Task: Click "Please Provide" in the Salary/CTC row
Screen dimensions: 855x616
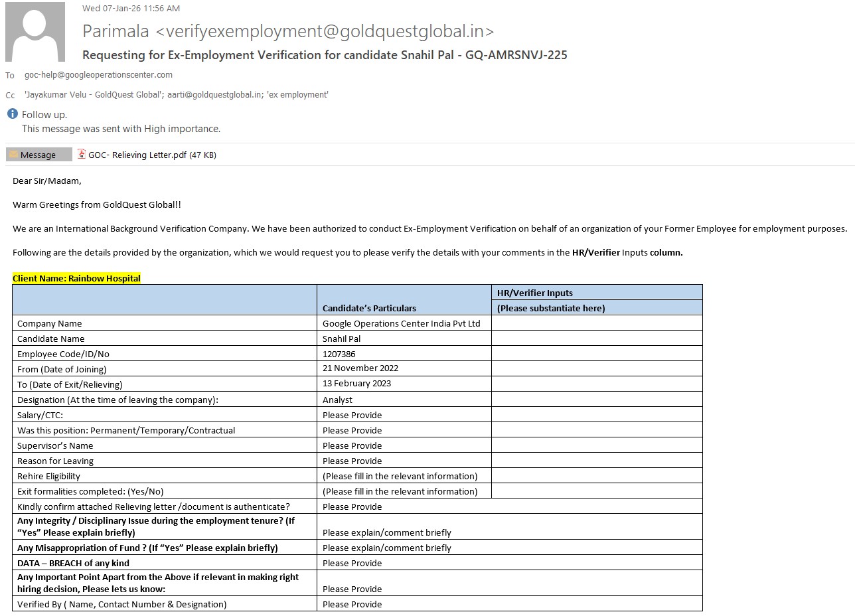Action: [352, 415]
